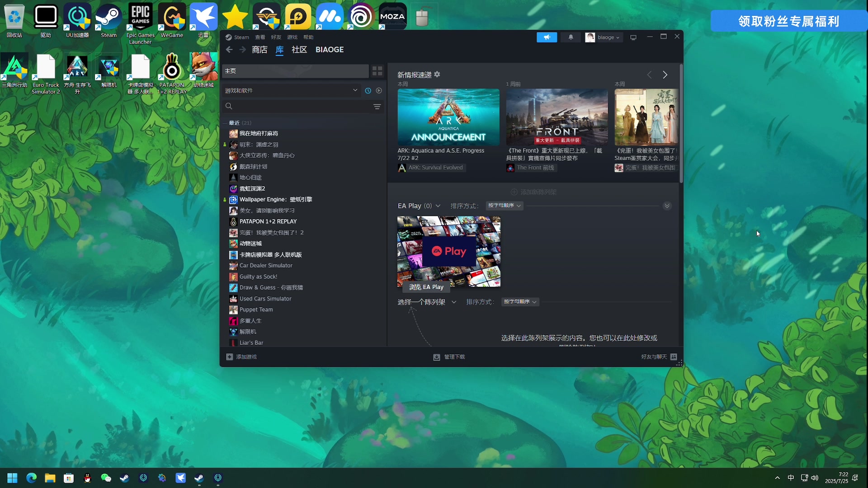This screenshot has width=868, height=488.
Task: Launch UU加速器 desktop shortcut
Action: pos(77,21)
